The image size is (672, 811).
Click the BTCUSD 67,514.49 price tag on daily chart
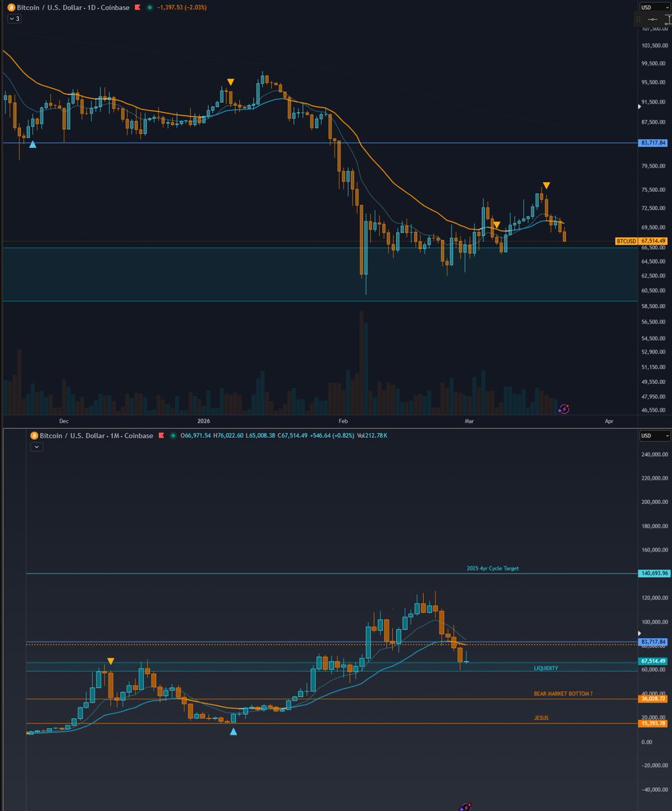point(642,241)
